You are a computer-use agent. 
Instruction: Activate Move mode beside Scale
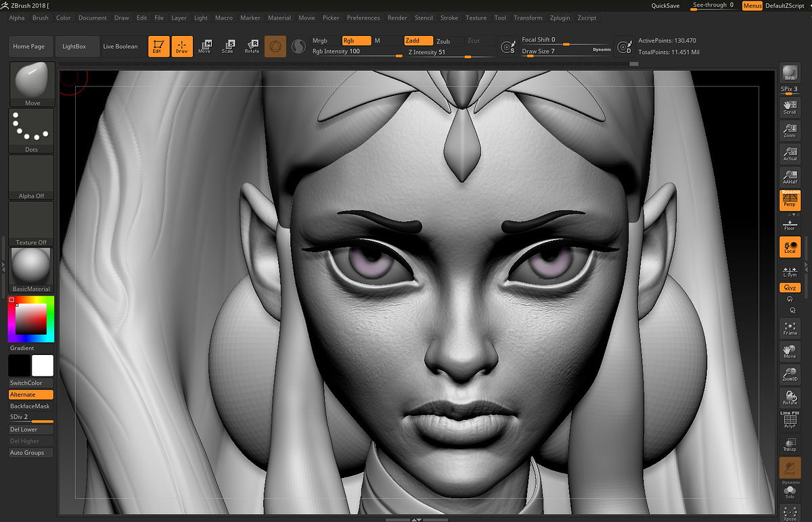coord(204,47)
